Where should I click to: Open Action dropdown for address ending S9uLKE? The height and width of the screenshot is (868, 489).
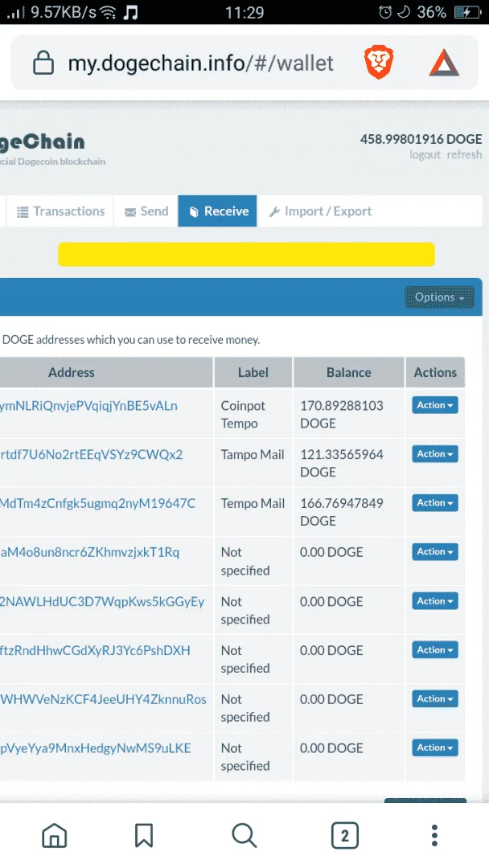pos(435,747)
